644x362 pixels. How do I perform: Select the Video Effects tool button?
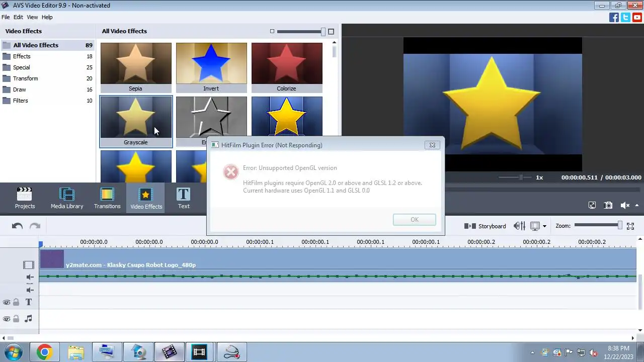pos(146,198)
